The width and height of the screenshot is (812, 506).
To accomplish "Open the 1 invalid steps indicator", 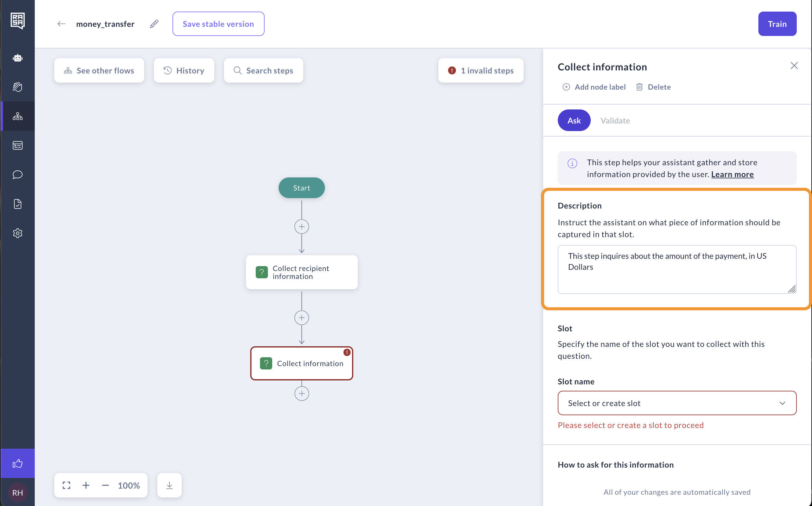I will tap(481, 71).
